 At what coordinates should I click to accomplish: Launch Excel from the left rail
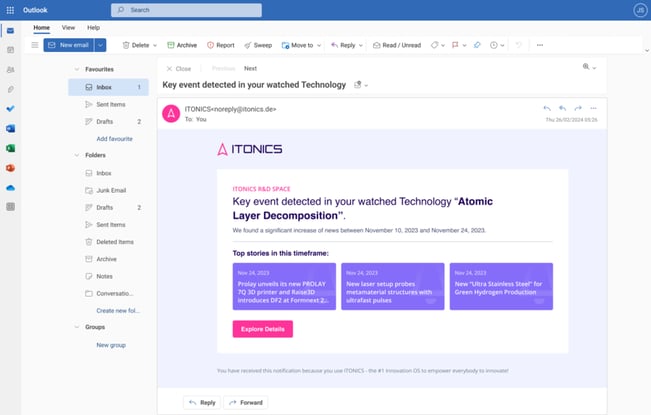(10, 148)
